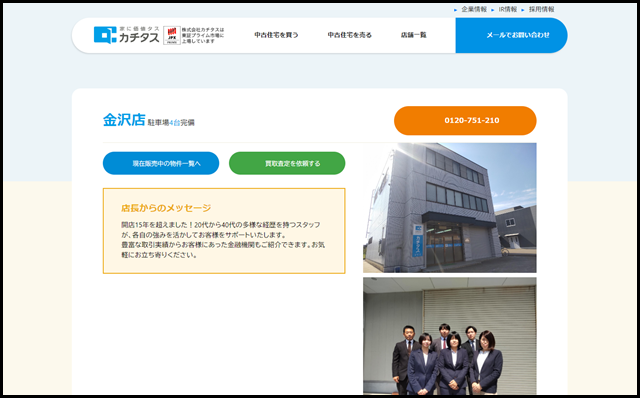
Task: Open the 店舗一覧 menu item
Action: pos(413,35)
